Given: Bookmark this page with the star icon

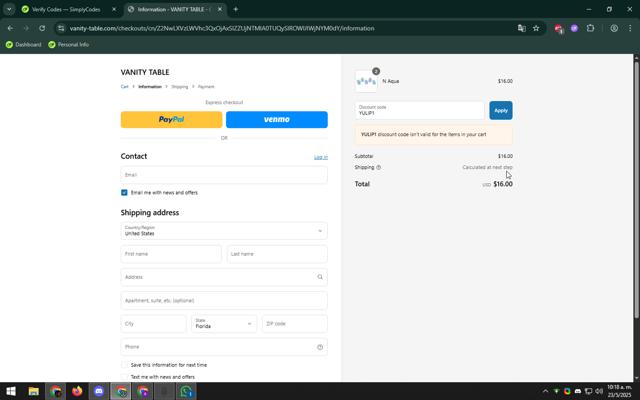Looking at the screenshot, I should (x=536, y=28).
